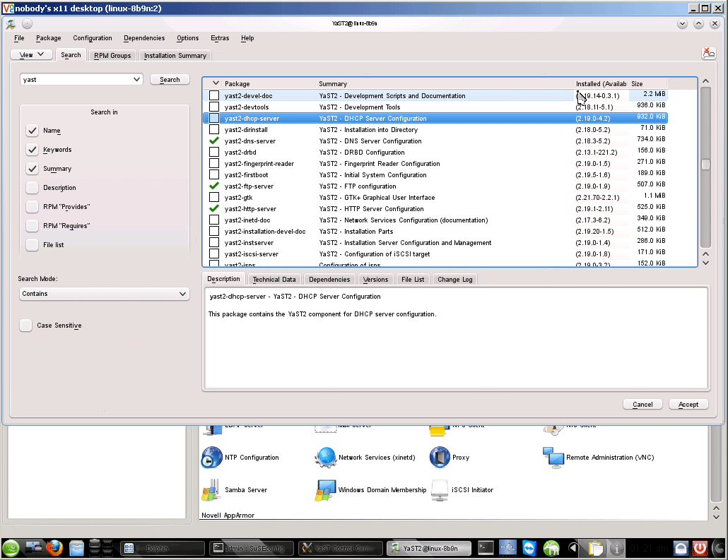Open the Klipper clipboard tray icon
This screenshot has width=728, height=560.
pyautogui.click(x=595, y=549)
